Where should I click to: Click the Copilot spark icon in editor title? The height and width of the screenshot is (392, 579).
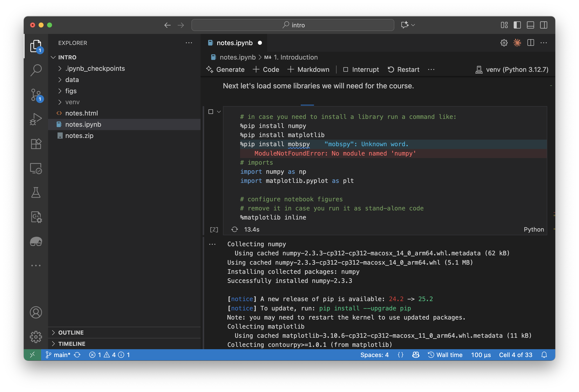(517, 43)
